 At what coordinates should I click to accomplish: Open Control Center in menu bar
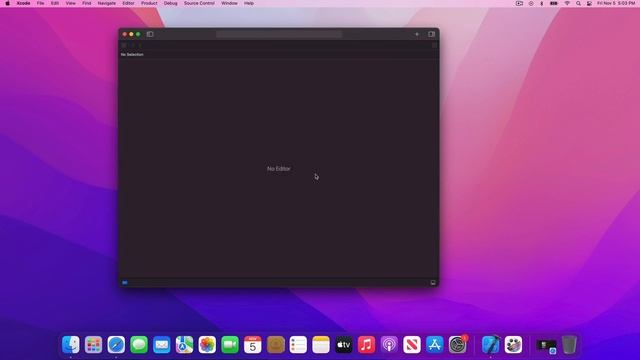click(589, 3)
